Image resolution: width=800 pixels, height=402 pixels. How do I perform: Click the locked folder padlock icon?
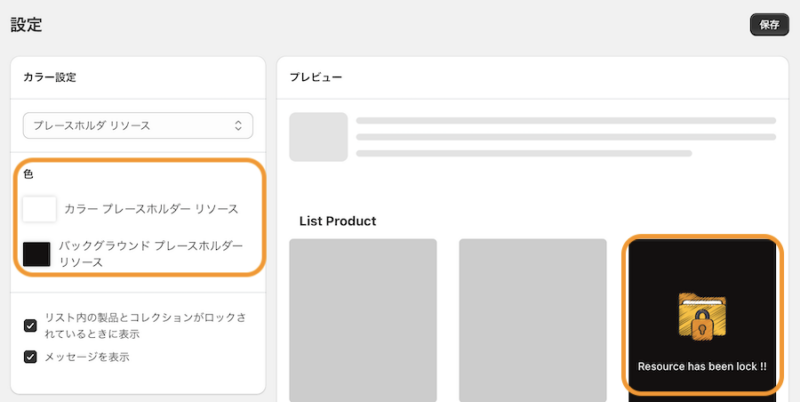pyautogui.click(x=702, y=317)
